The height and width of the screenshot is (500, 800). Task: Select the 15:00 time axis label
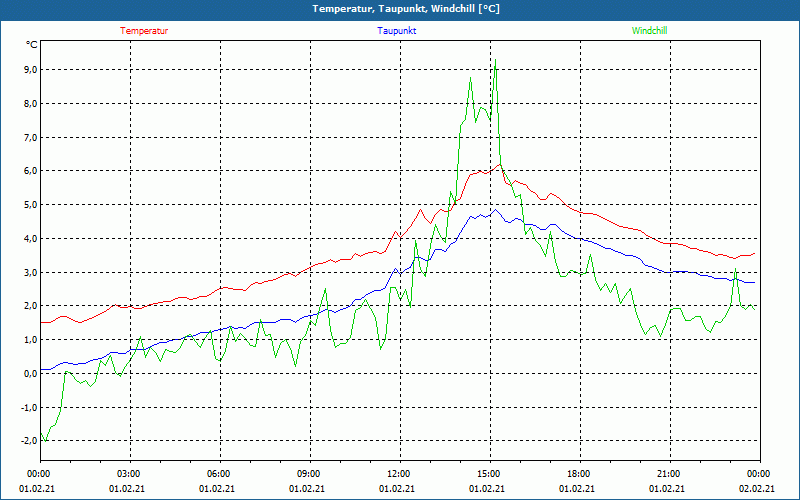[488, 474]
